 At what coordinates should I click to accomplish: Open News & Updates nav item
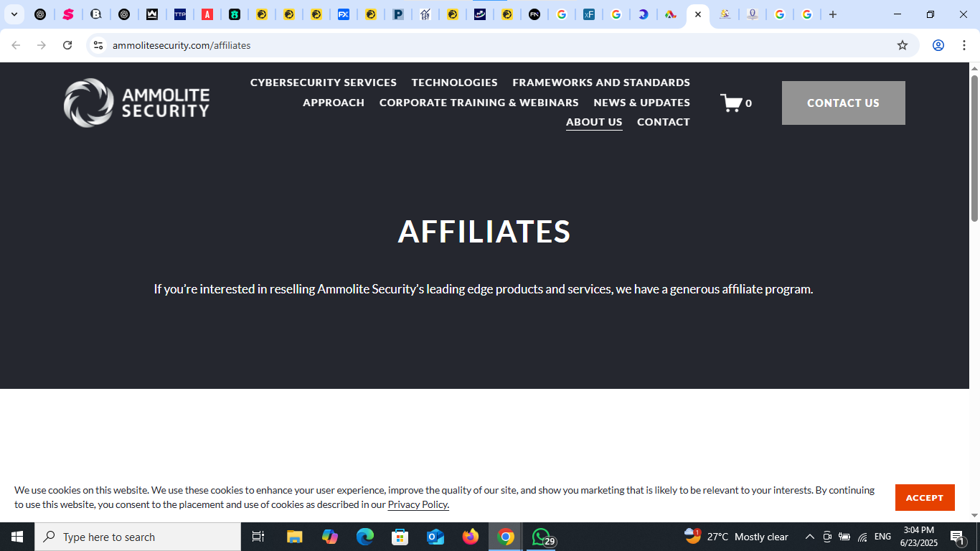[x=642, y=103]
